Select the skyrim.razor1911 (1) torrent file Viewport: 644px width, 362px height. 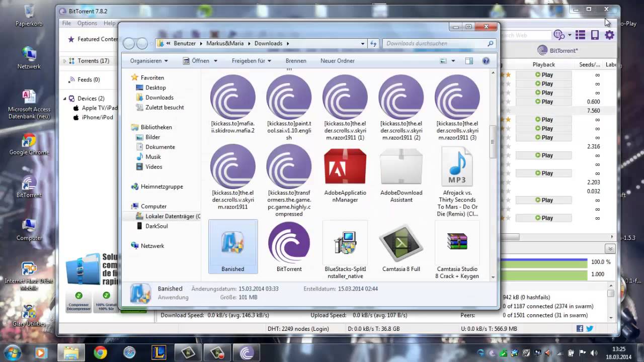coord(345,108)
